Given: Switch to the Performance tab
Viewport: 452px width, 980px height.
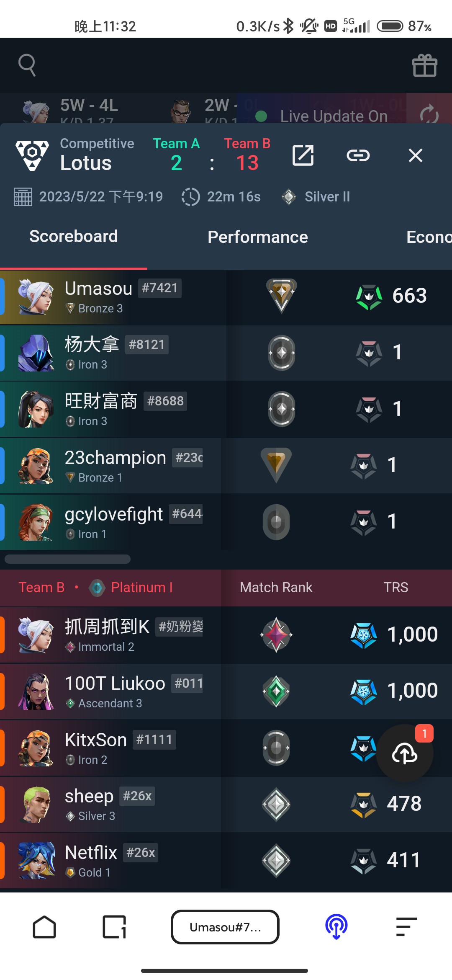Looking at the screenshot, I should tap(258, 237).
